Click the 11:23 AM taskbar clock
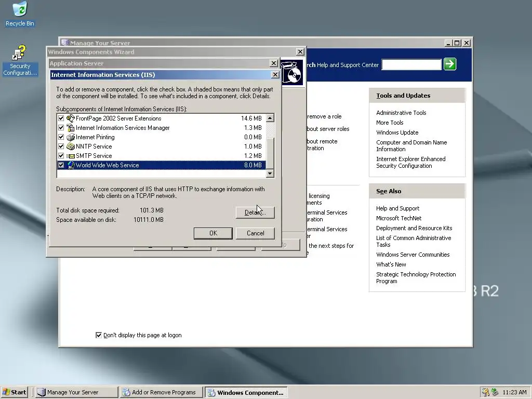 514,392
